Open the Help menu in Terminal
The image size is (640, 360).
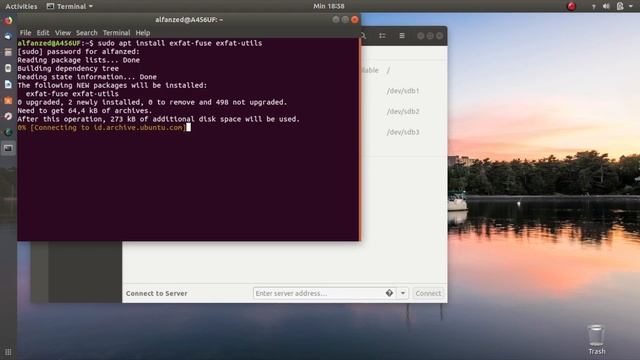[x=143, y=33]
